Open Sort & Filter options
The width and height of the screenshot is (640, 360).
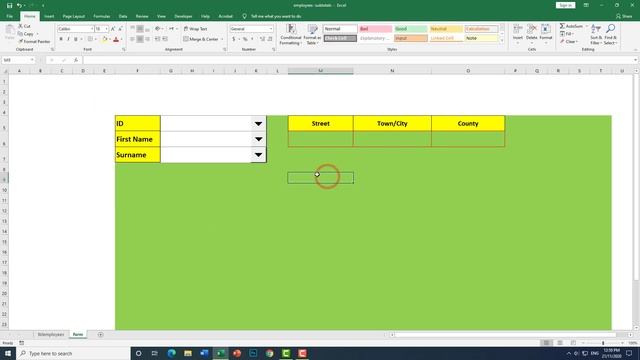point(596,34)
